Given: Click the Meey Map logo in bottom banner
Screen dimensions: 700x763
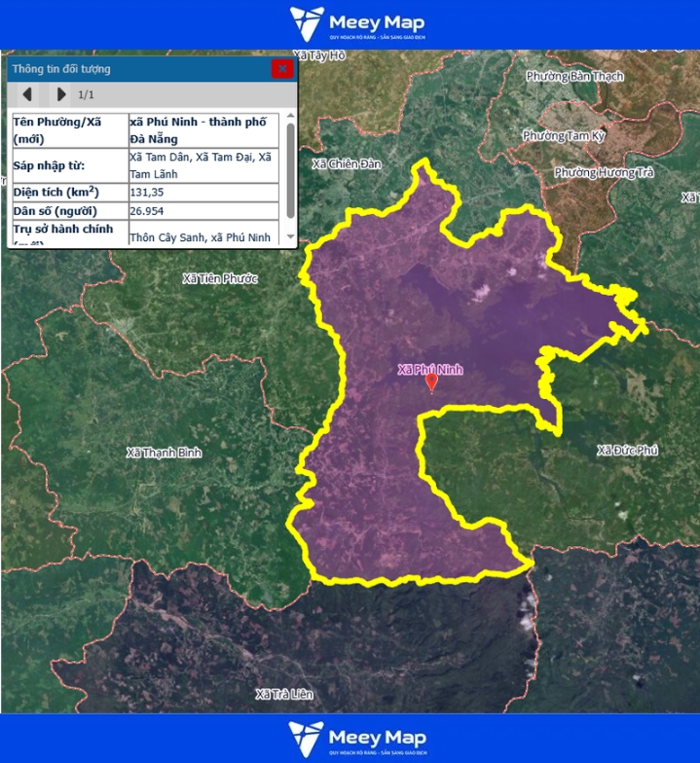Looking at the screenshot, I should (x=356, y=739).
